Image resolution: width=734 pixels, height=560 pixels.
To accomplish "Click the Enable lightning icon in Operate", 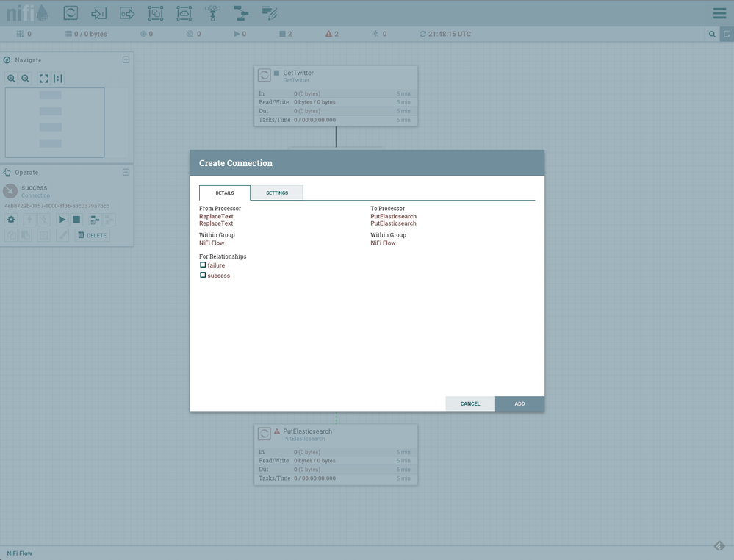I will click(29, 220).
